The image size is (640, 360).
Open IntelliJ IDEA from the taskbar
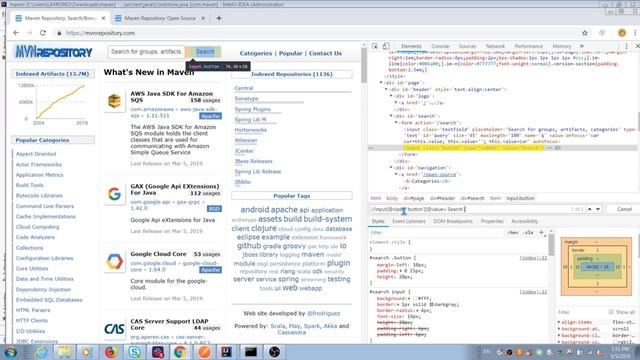tap(227, 352)
